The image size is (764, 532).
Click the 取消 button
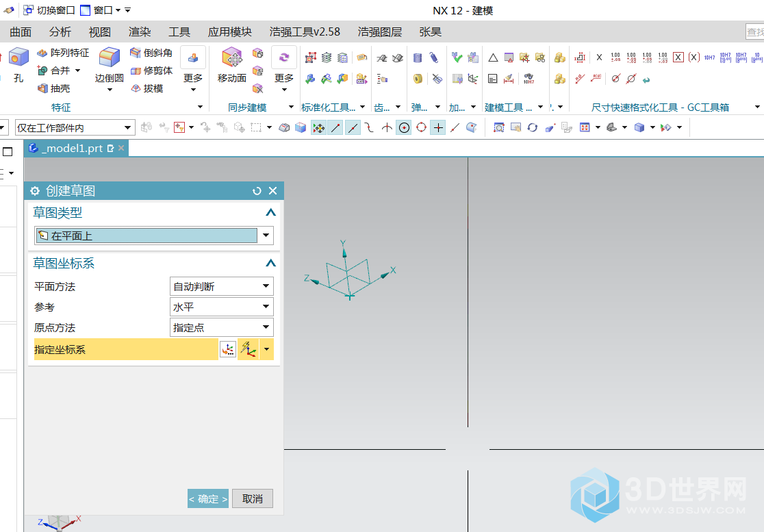coord(253,498)
